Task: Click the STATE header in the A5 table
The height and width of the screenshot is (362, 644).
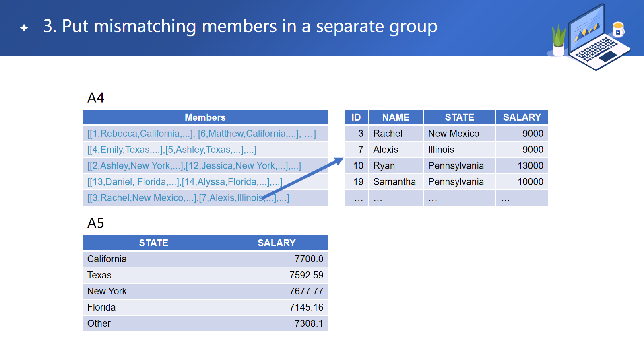Action: (x=153, y=243)
